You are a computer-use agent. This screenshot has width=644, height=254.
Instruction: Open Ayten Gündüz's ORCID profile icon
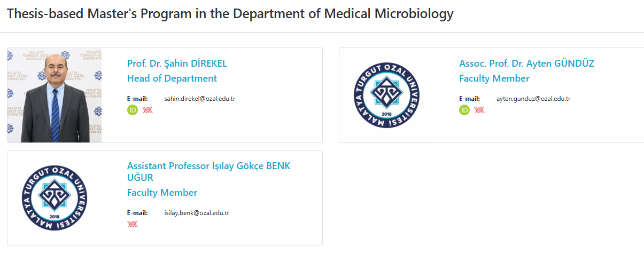point(464,110)
